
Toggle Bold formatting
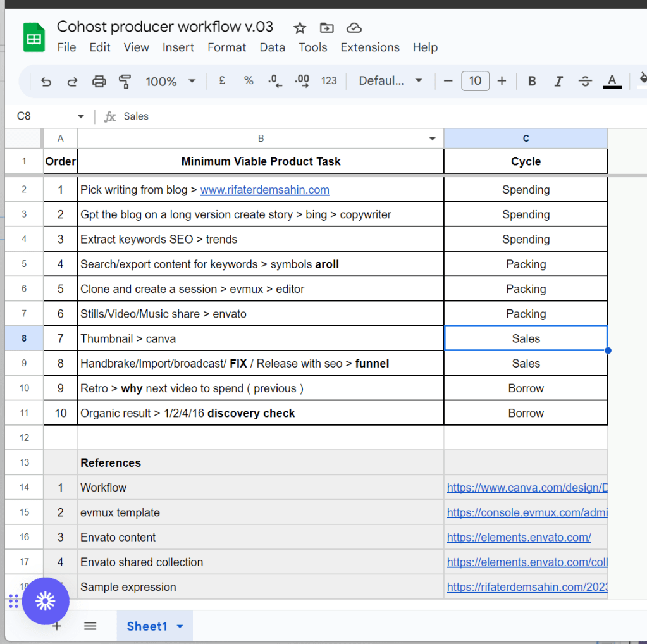click(x=532, y=81)
